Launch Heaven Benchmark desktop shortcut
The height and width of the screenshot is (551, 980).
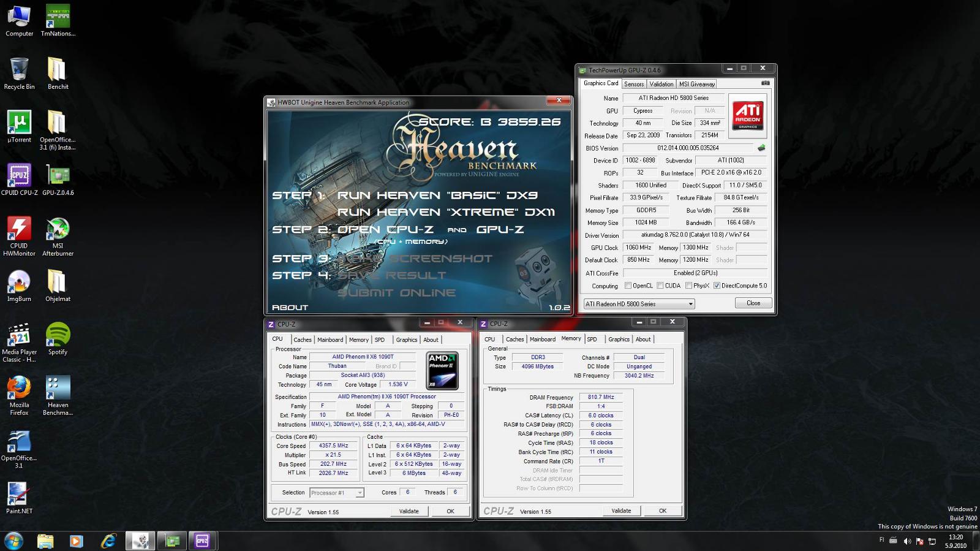coord(58,395)
